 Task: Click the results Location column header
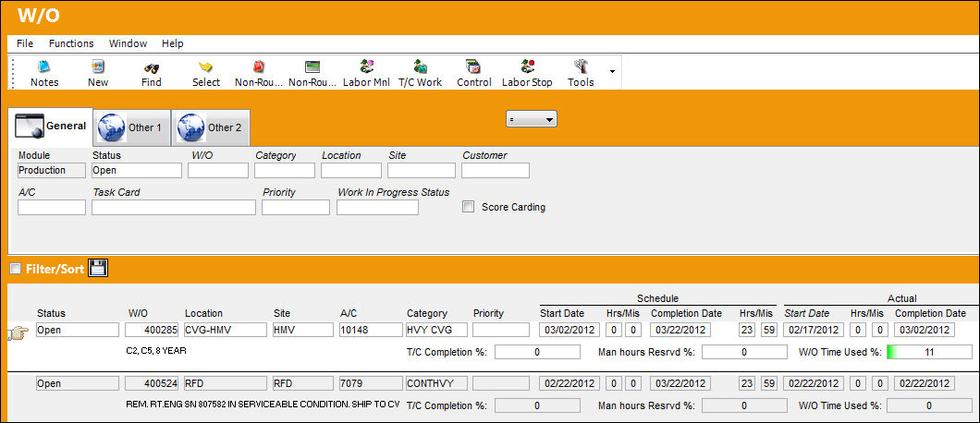(203, 314)
